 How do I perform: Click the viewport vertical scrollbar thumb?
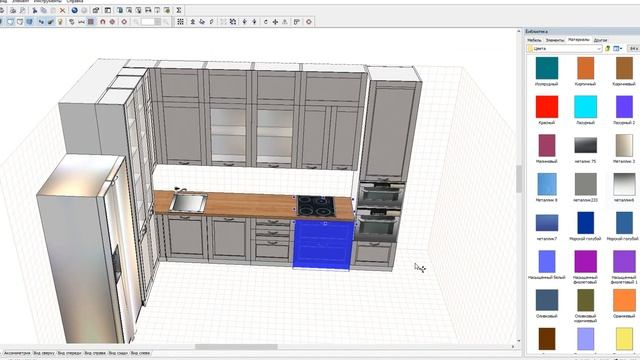click(519, 178)
